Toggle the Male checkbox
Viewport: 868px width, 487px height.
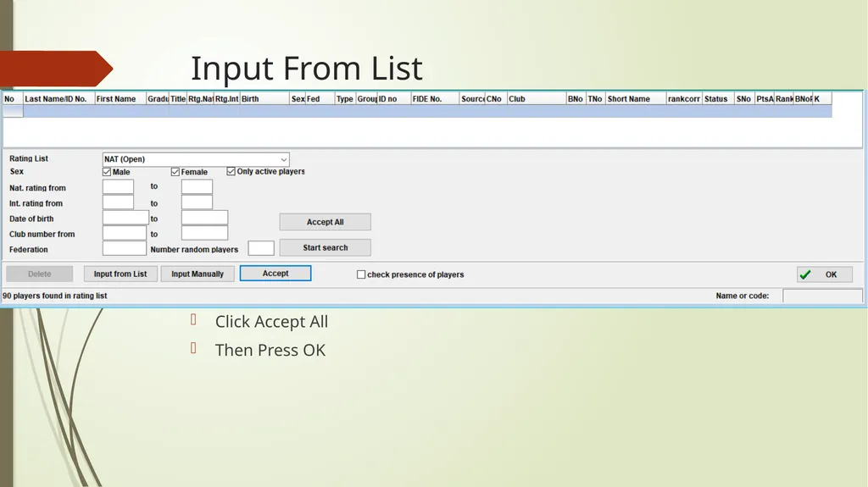[107, 172]
